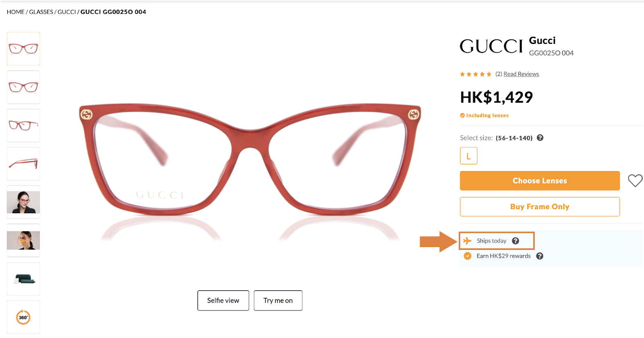Screen dimensions: 644x338
Task: Add glasses to wishlist with heart icon
Action: click(635, 181)
